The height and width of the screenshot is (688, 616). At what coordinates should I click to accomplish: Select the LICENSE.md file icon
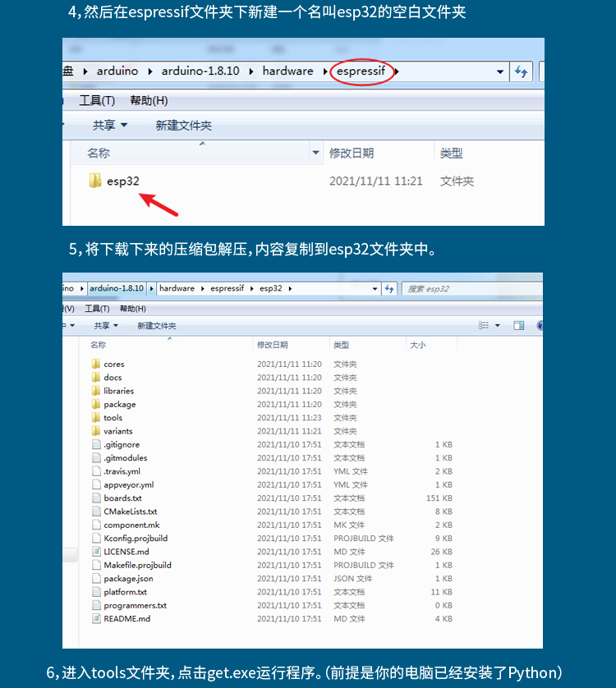96,552
